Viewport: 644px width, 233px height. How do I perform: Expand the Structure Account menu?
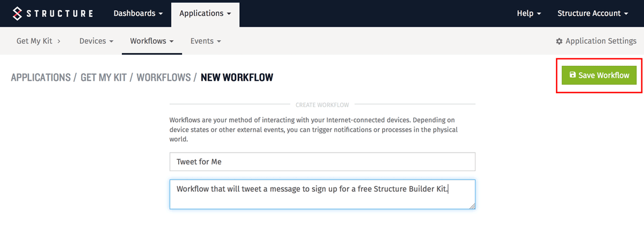click(592, 13)
